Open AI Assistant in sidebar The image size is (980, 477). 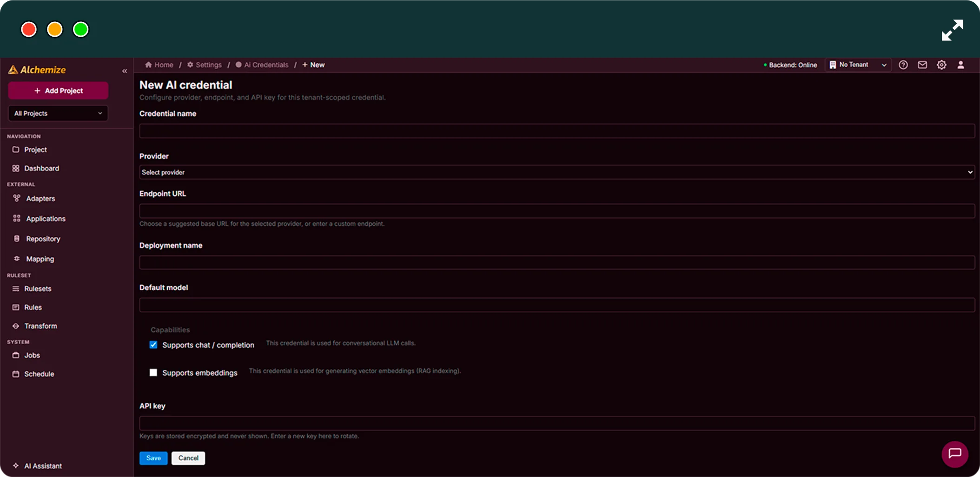[43, 466]
